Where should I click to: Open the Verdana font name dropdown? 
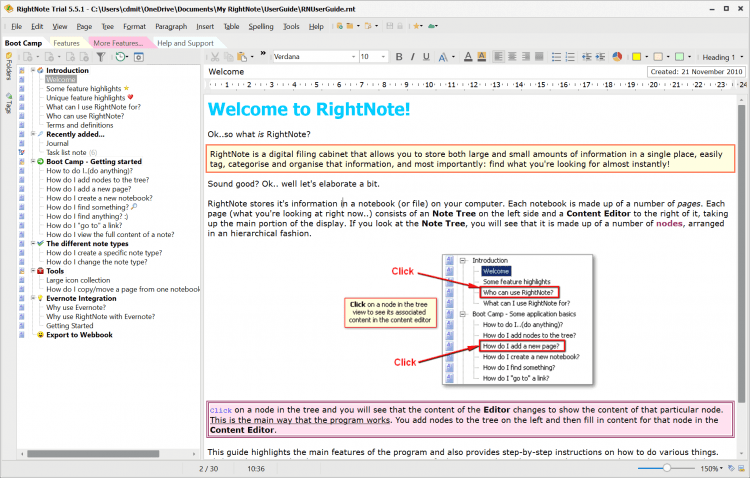[353, 57]
